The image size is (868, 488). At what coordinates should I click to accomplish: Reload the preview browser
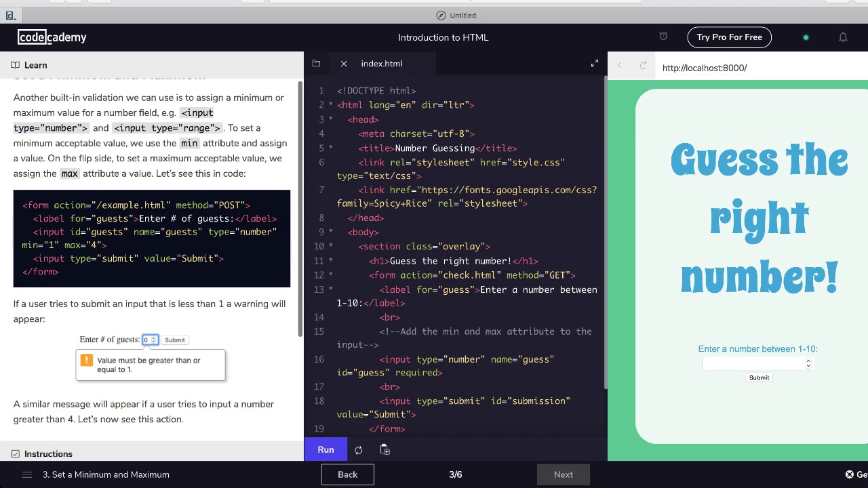644,65
